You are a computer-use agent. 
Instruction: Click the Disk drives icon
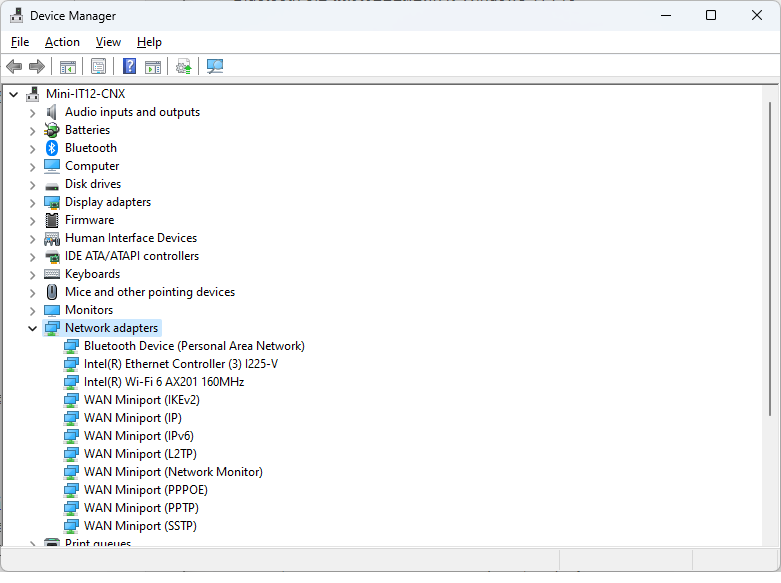(52, 185)
